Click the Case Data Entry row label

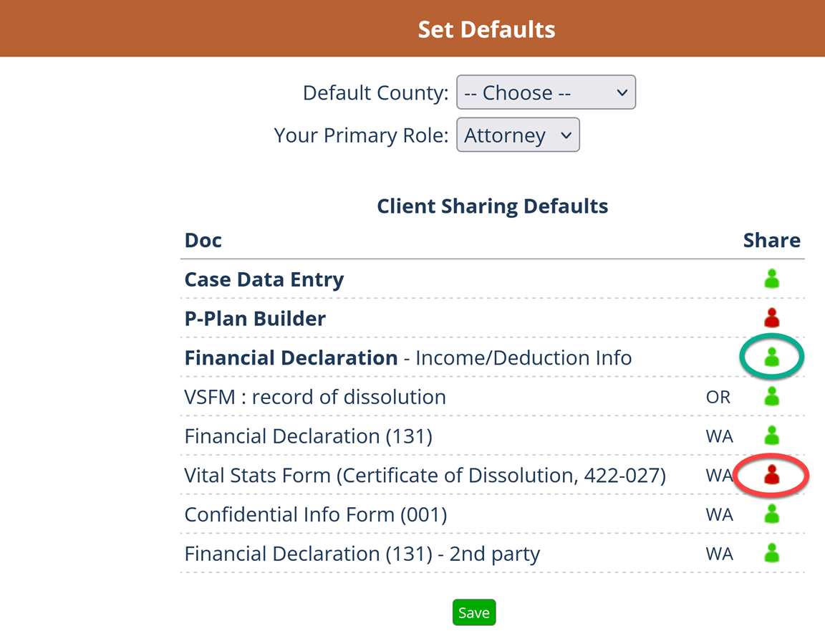click(x=264, y=279)
